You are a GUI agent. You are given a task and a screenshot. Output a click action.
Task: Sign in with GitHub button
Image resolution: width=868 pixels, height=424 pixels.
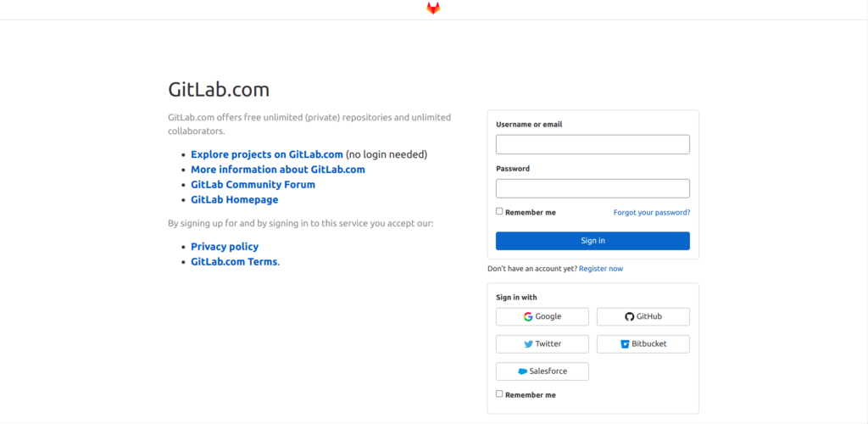pos(643,316)
